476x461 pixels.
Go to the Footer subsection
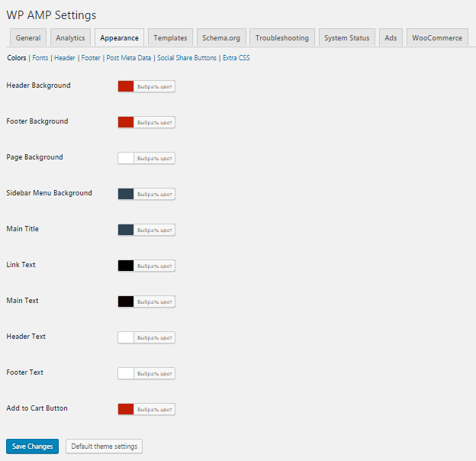point(91,58)
